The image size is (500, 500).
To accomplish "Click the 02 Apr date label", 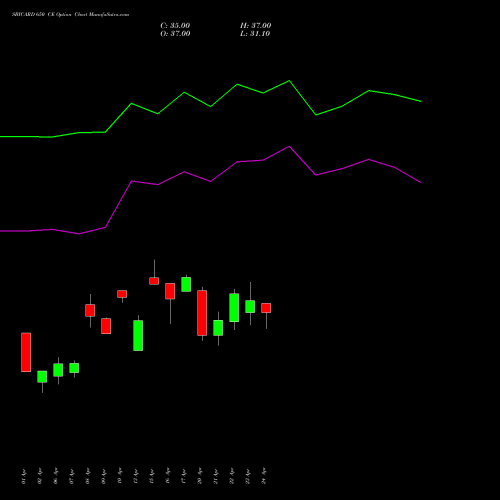I will 40,476.
